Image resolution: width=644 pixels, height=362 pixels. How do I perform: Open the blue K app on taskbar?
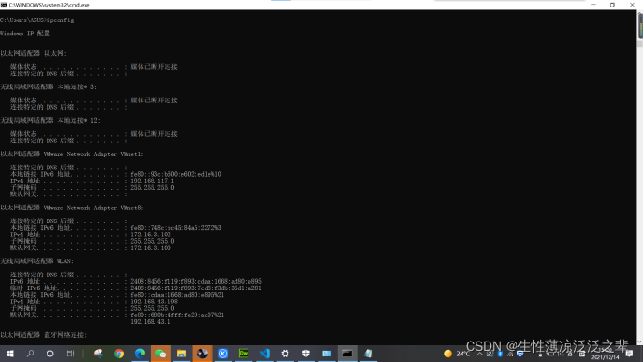(223, 354)
